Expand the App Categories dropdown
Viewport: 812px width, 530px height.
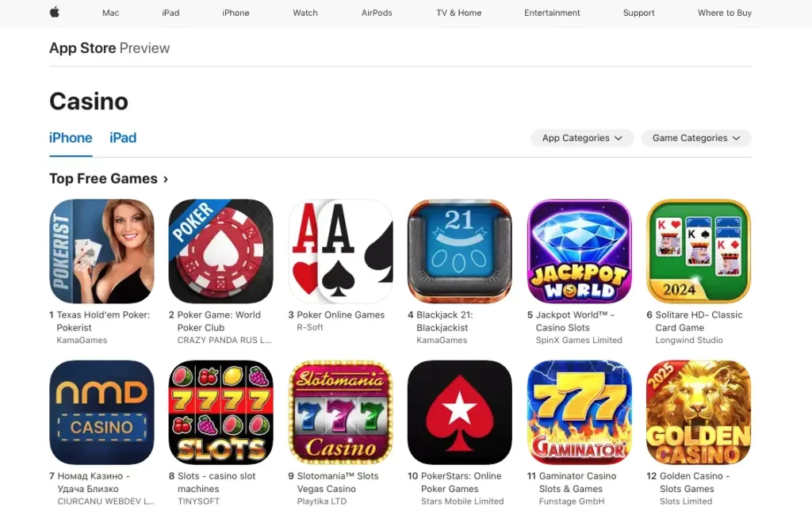point(582,138)
